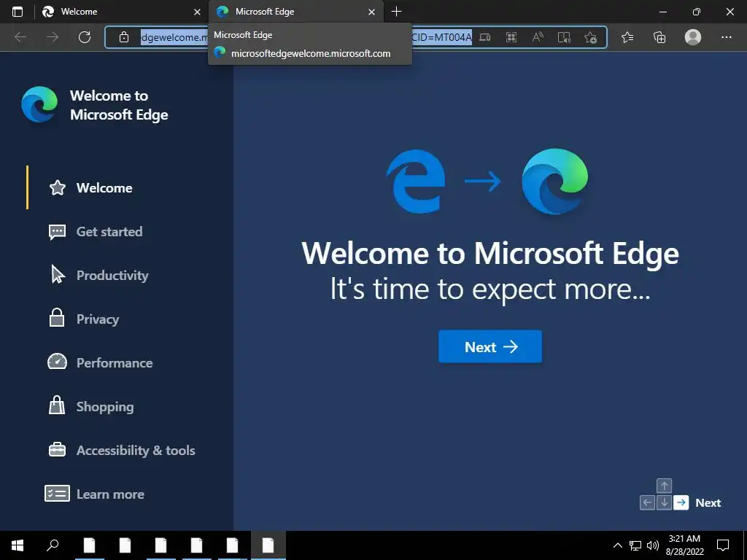Start Read aloud for this page
Viewport: 747px width, 560px height.
coord(538,37)
